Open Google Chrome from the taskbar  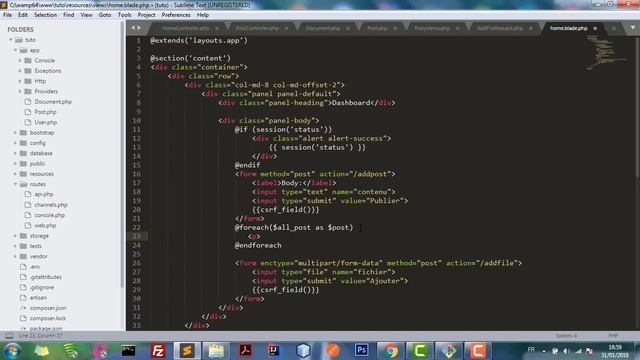tap(391, 351)
